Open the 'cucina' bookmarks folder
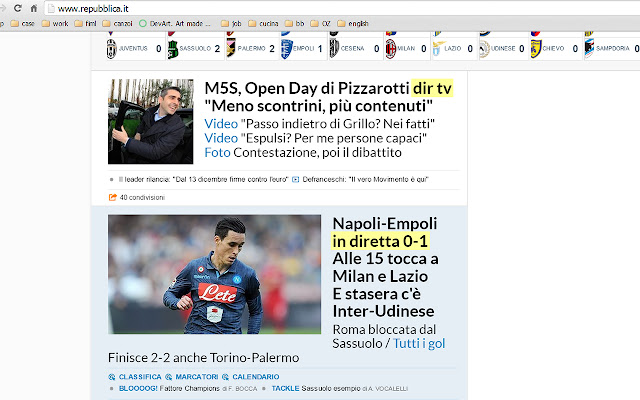640x400 pixels. tap(263, 24)
